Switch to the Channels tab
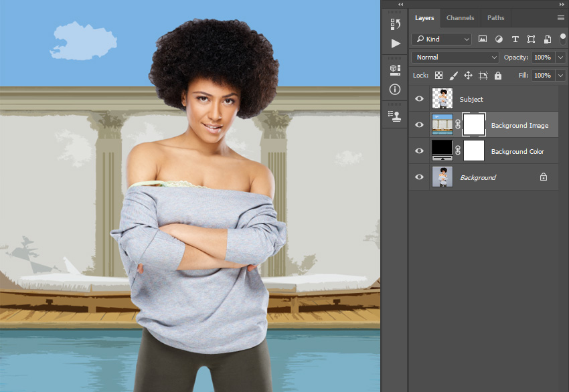Image resolution: width=569 pixels, height=392 pixels. [x=460, y=18]
